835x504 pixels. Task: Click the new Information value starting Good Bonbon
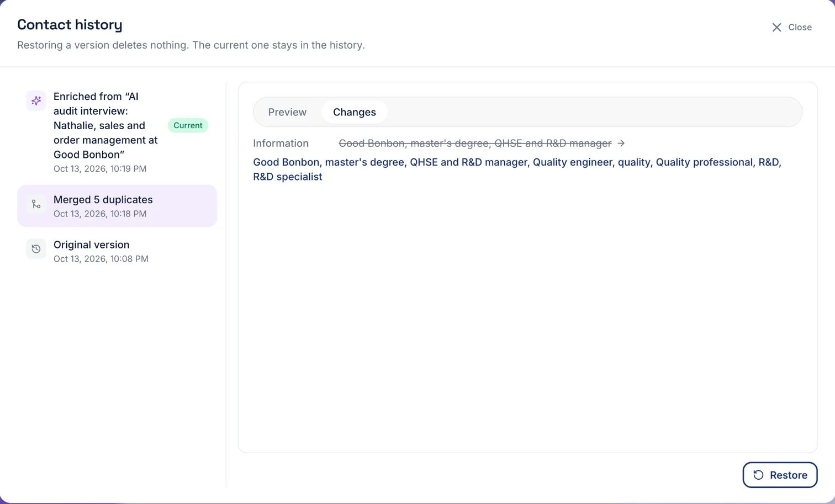[x=517, y=169]
